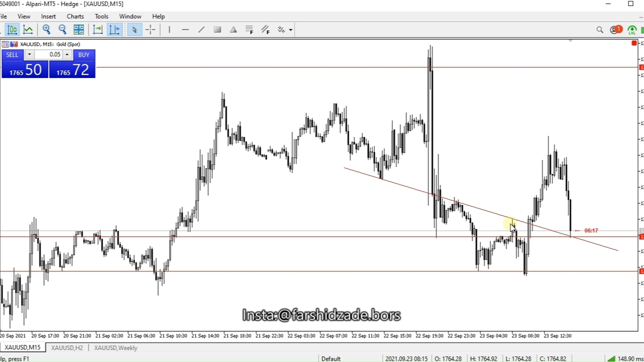Image resolution: width=644 pixels, height=362 pixels.
Task: Tile chart windows icon
Action: click(79, 30)
